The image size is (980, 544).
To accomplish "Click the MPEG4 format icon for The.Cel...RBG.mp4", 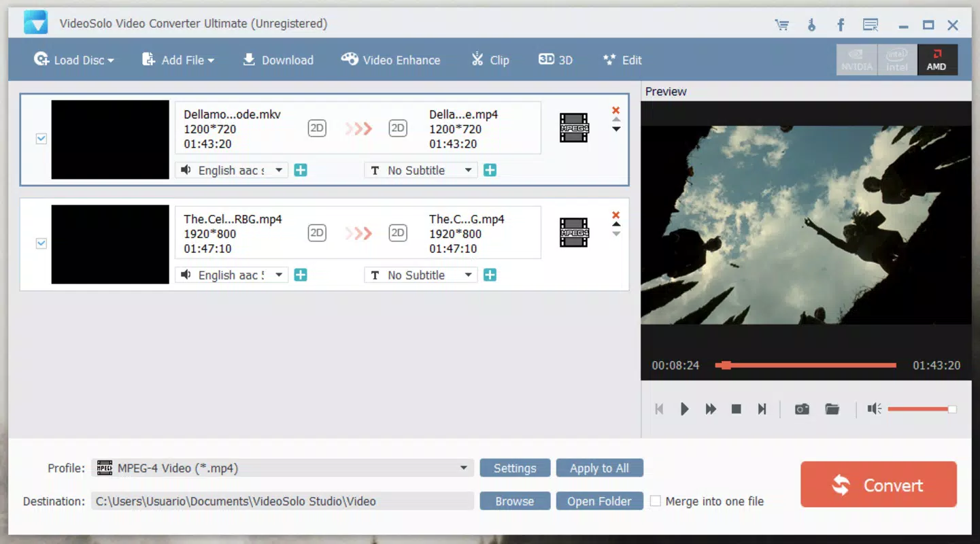I will coord(574,233).
